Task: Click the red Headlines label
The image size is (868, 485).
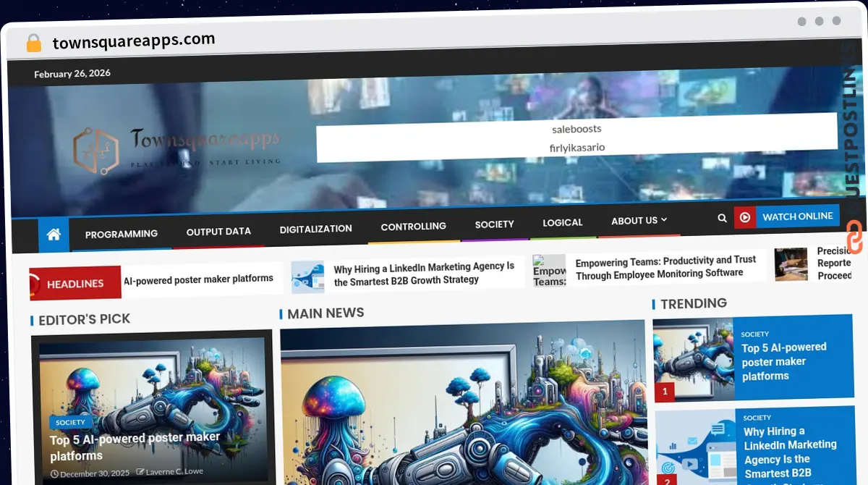Action: click(x=75, y=284)
